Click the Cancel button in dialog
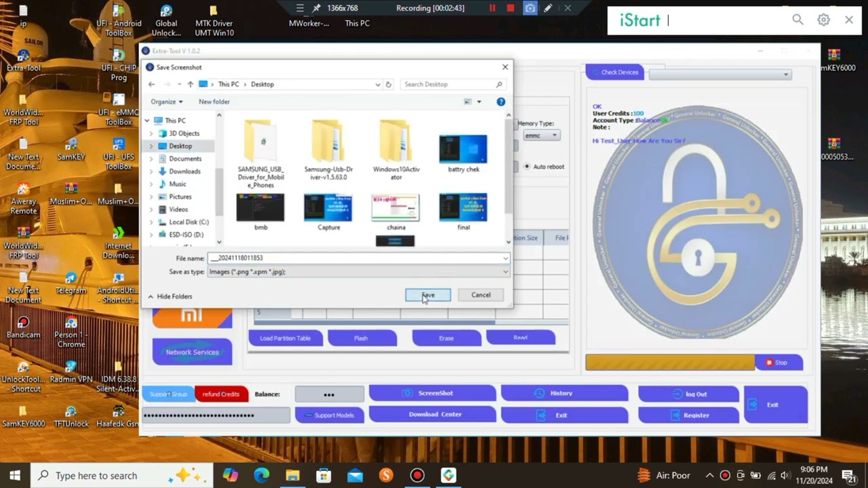 pos(481,295)
